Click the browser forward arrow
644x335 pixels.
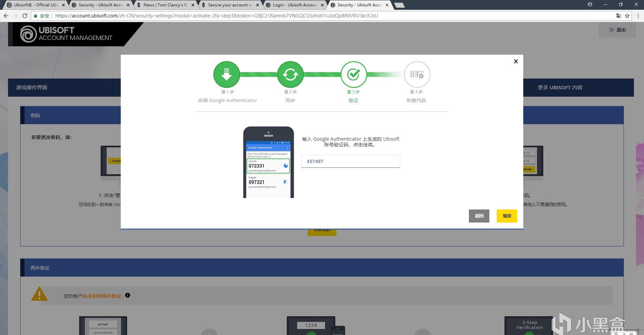click(x=15, y=16)
